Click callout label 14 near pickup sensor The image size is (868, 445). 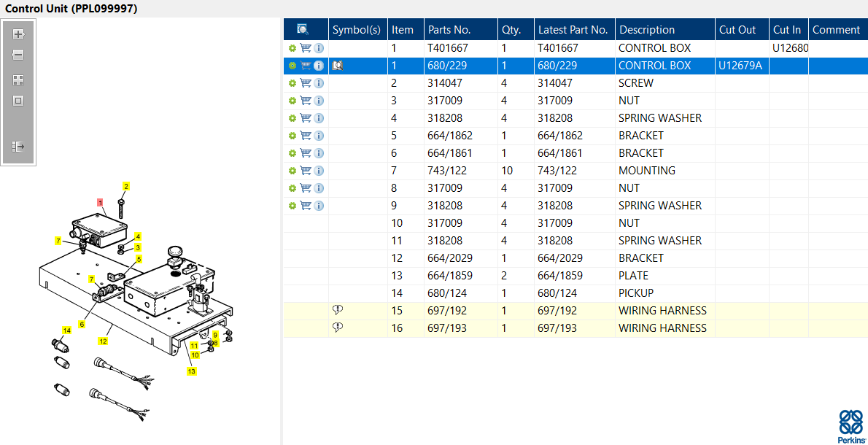tap(67, 330)
